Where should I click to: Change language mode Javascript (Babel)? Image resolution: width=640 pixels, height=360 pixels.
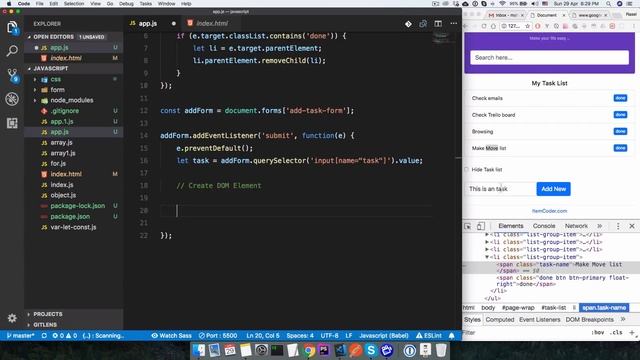[384, 336]
